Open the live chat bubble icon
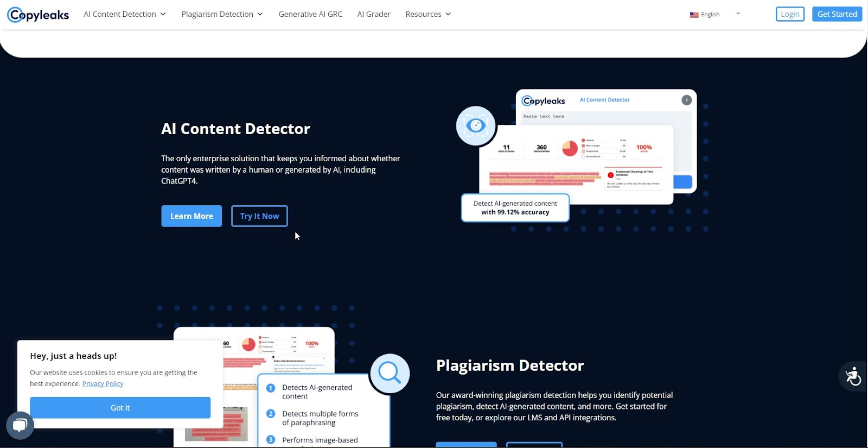The width and height of the screenshot is (868, 448). tap(20, 426)
